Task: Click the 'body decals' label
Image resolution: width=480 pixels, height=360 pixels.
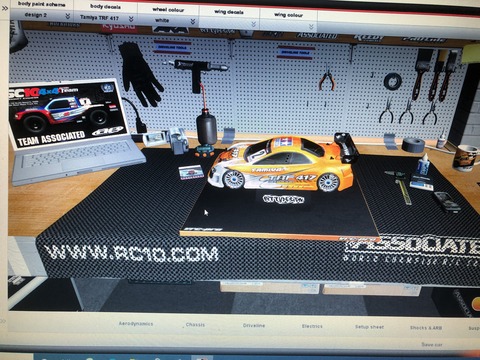Action: [x=105, y=6]
